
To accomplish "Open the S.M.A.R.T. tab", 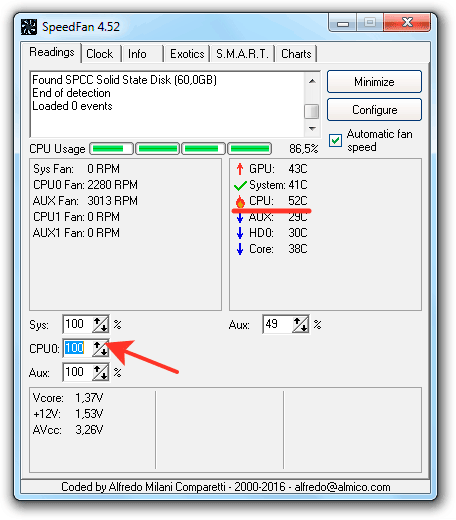I will 242,54.
